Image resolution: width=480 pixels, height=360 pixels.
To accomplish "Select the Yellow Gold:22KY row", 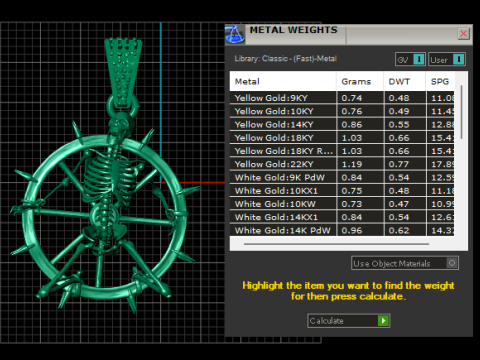I will [x=342, y=164].
